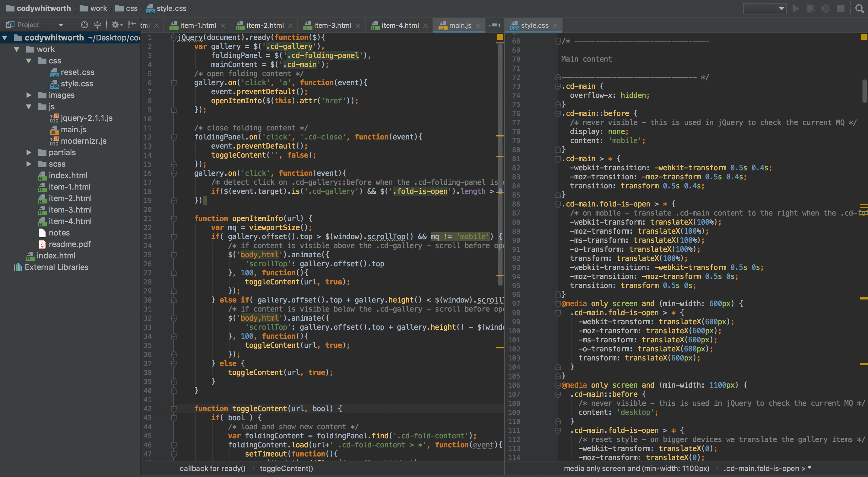The image size is (868, 477).
Task: Toggle fold marker at main.js line 6
Action: coord(174,83)
